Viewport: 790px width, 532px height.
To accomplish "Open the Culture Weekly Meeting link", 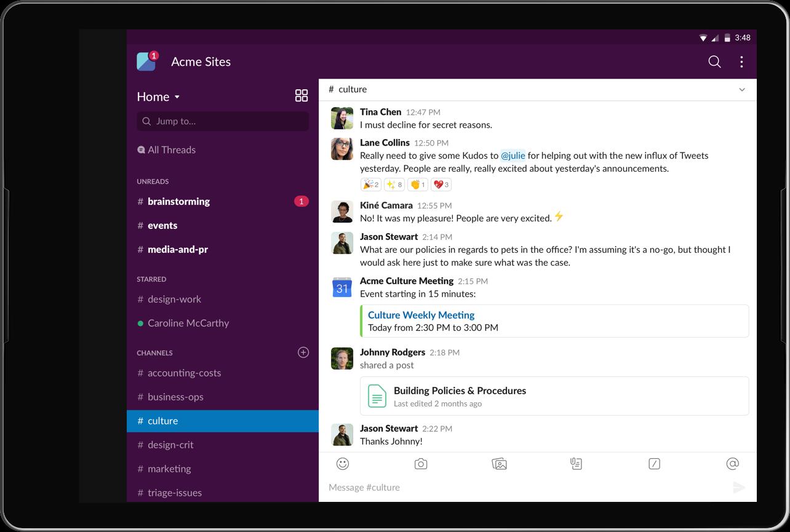I will click(421, 315).
